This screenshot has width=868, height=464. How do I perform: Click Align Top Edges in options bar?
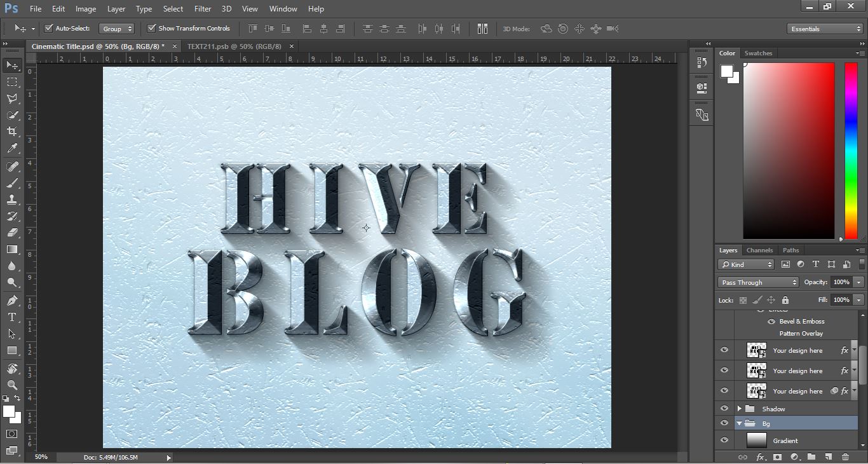(253, 29)
